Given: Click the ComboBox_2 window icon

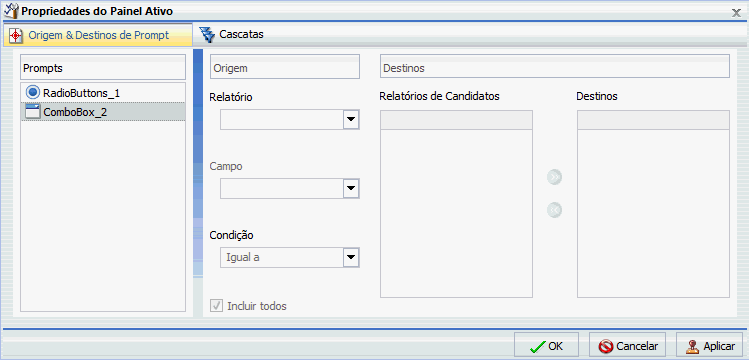Looking at the screenshot, I should pyautogui.click(x=32, y=112).
